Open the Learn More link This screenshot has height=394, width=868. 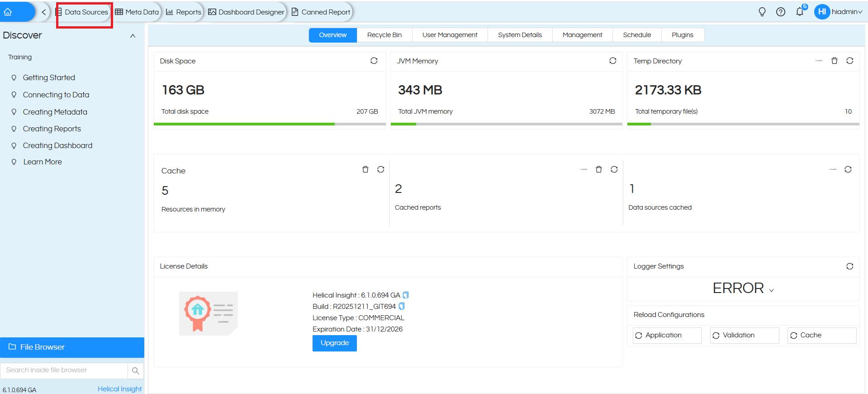(43, 162)
